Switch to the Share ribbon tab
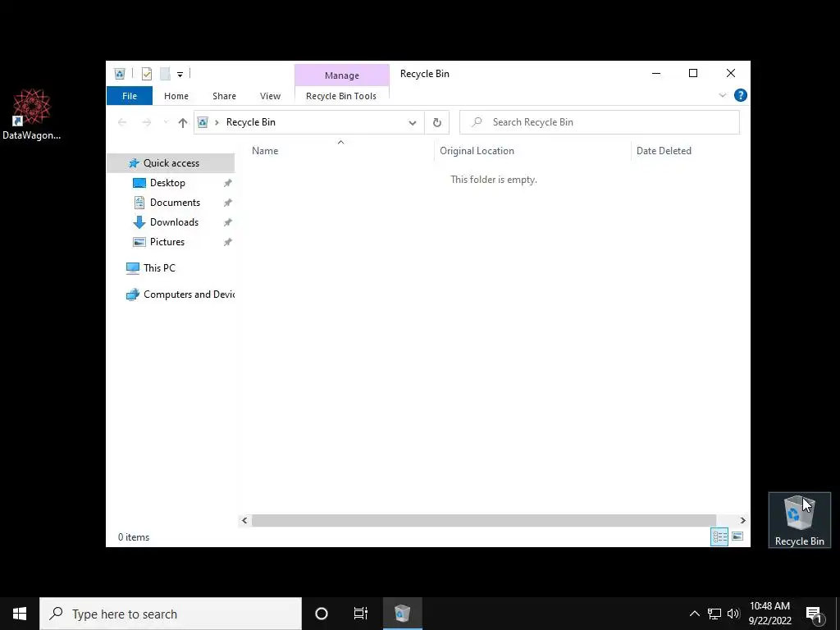This screenshot has height=630, width=840. [224, 96]
